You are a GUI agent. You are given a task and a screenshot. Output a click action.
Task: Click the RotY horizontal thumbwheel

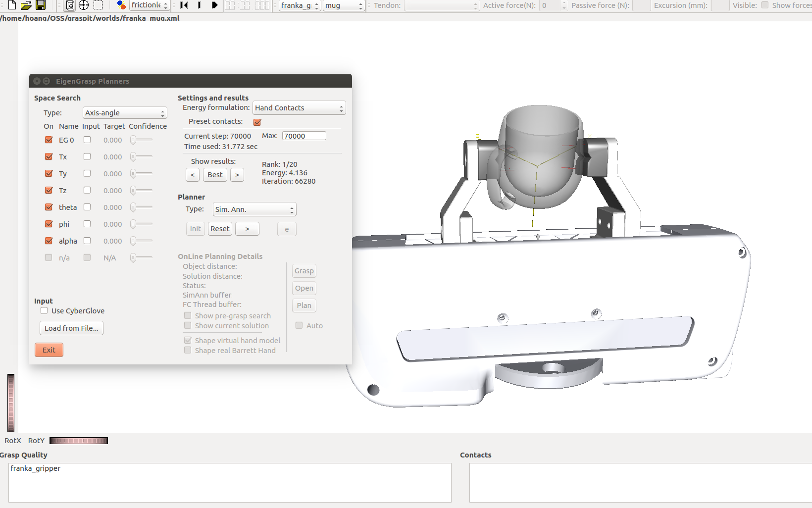[79, 441]
